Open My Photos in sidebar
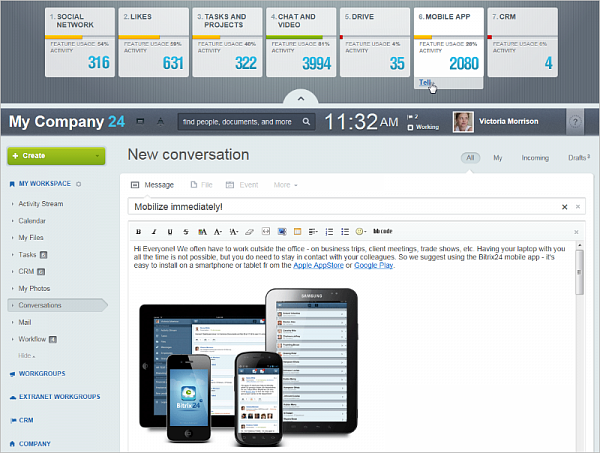 pos(34,288)
